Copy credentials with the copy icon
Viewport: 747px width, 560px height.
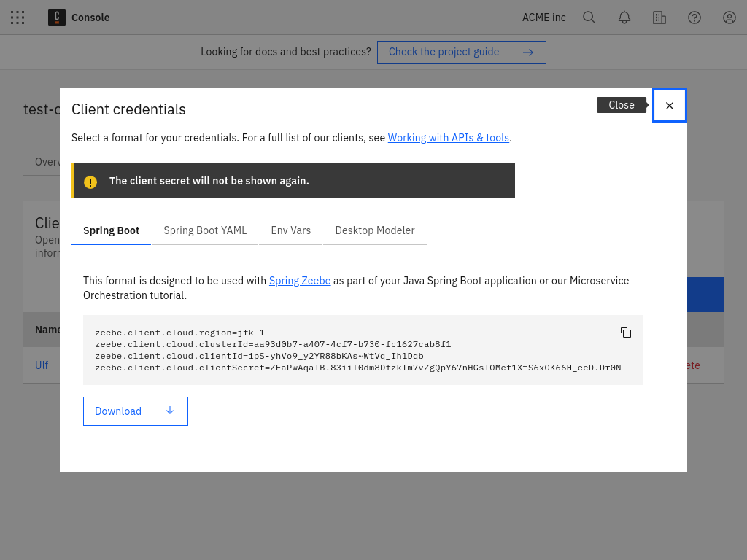click(x=626, y=332)
